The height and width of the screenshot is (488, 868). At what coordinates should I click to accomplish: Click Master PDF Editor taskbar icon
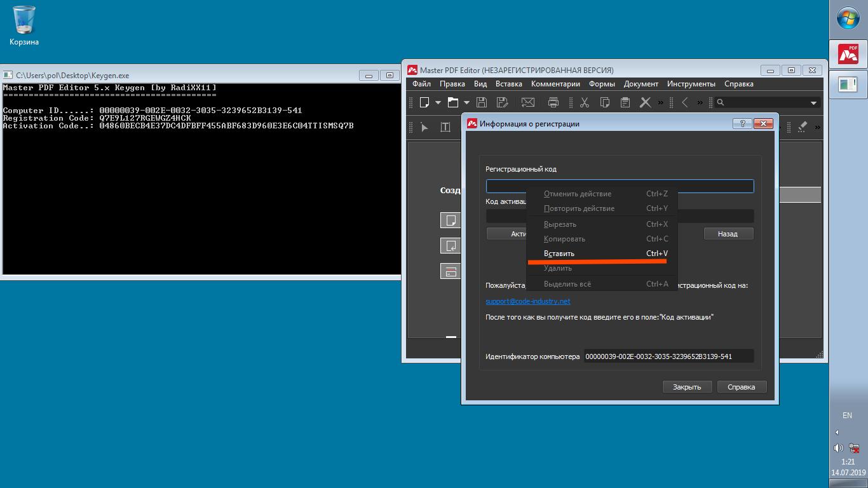click(848, 55)
